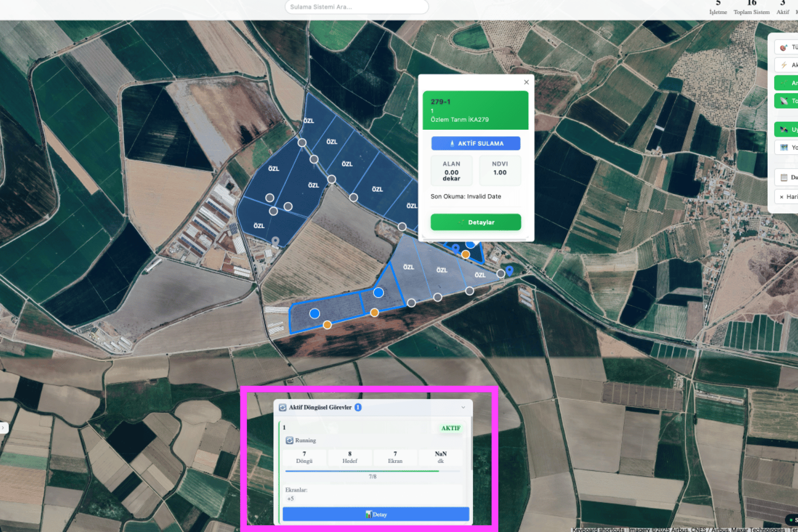Click the 7/8 progress bar in task card

click(x=373, y=471)
